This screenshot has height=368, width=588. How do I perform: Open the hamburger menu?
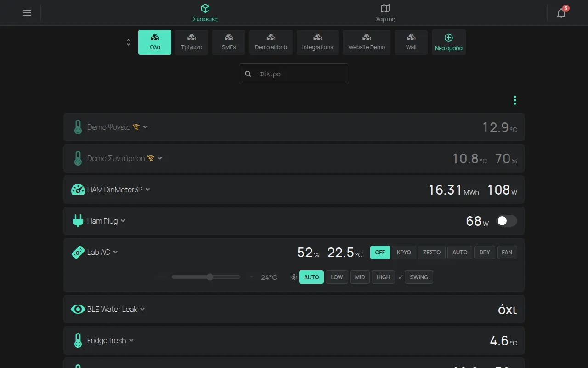27,13
